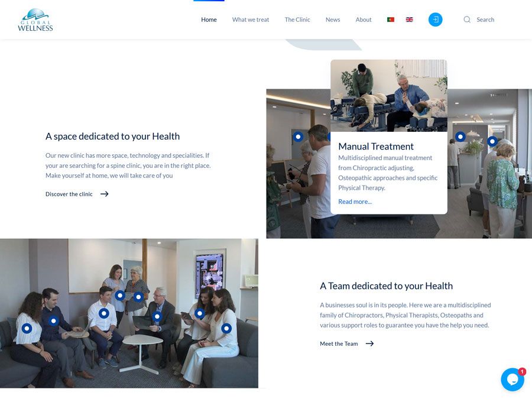532x399 pixels.
Task: Click the arrow next to Meet the Team
Action: (x=369, y=343)
